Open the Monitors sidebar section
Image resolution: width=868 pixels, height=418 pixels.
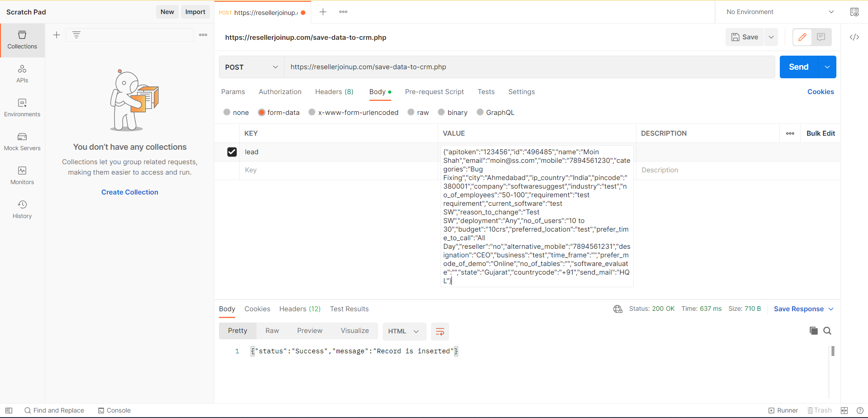coord(22,176)
